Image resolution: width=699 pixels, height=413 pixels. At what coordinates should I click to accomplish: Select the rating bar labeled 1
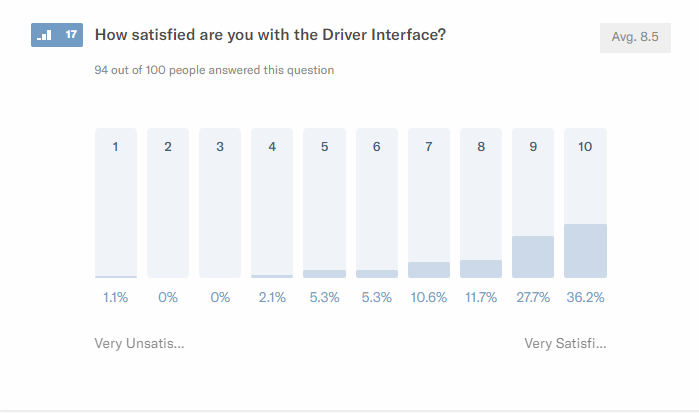[x=116, y=203]
